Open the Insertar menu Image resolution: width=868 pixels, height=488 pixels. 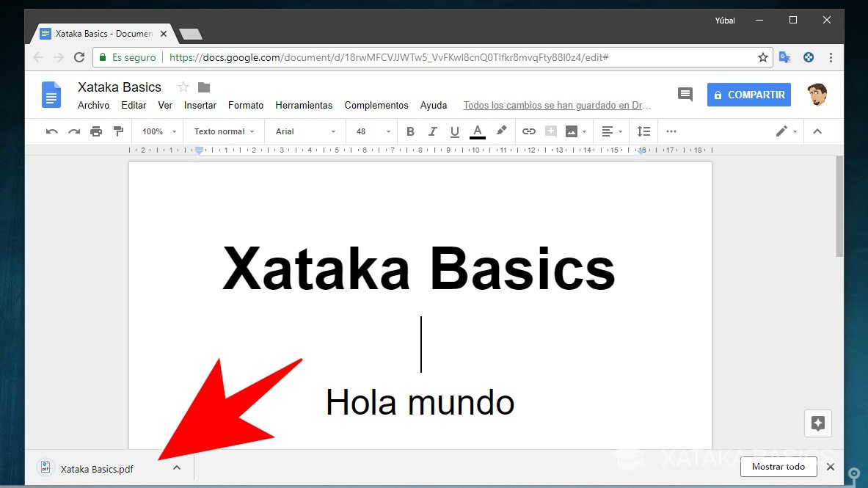coord(200,105)
